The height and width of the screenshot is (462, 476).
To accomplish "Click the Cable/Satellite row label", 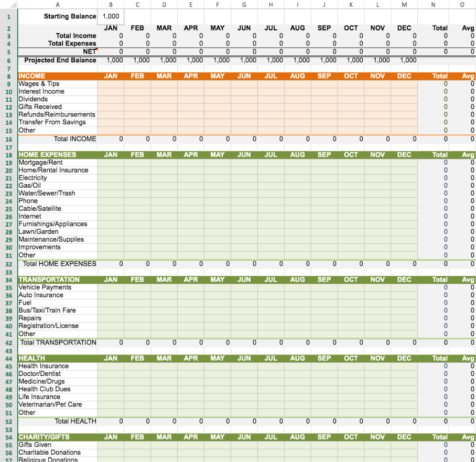I will [x=40, y=209].
